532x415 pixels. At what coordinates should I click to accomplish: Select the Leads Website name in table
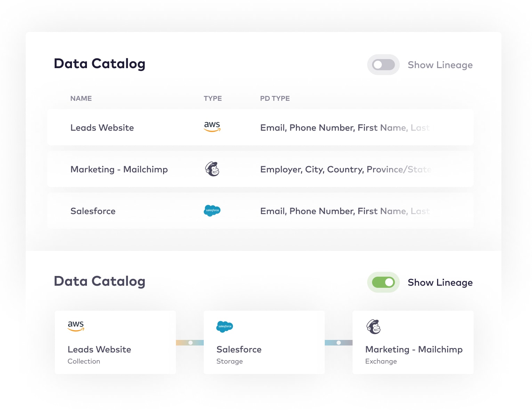(102, 128)
